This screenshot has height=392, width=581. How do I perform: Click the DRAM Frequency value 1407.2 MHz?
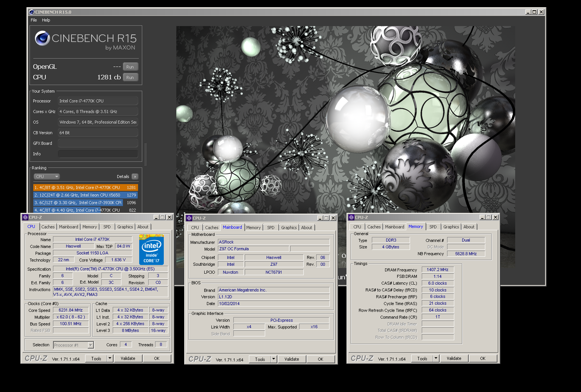pos(438,270)
